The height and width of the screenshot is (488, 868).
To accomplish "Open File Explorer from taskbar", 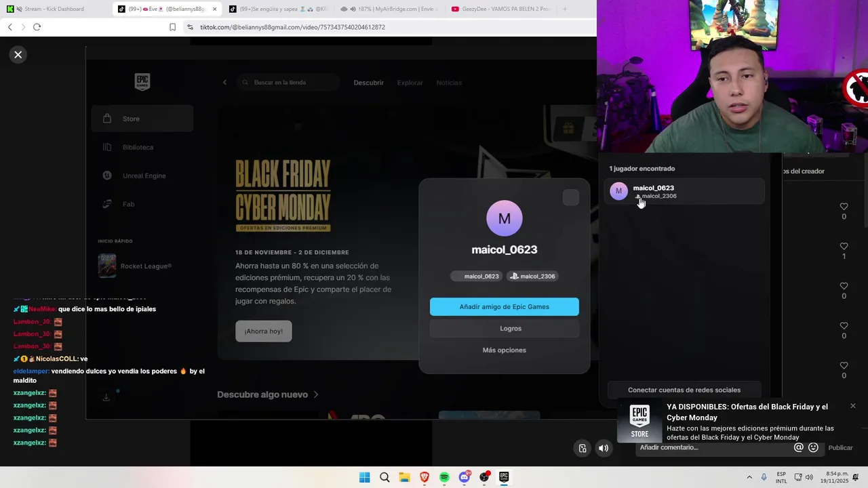I will 404,477.
